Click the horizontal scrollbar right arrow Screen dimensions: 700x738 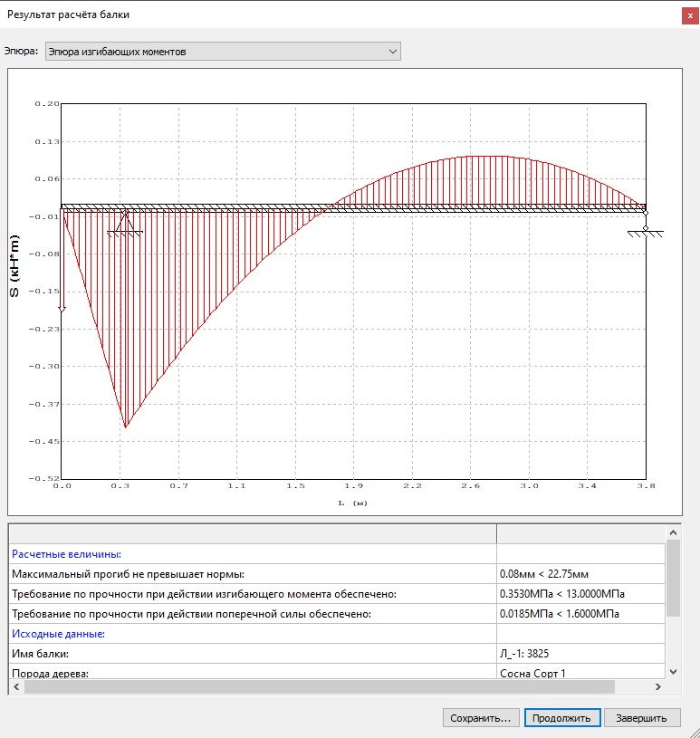(x=658, y=686)
